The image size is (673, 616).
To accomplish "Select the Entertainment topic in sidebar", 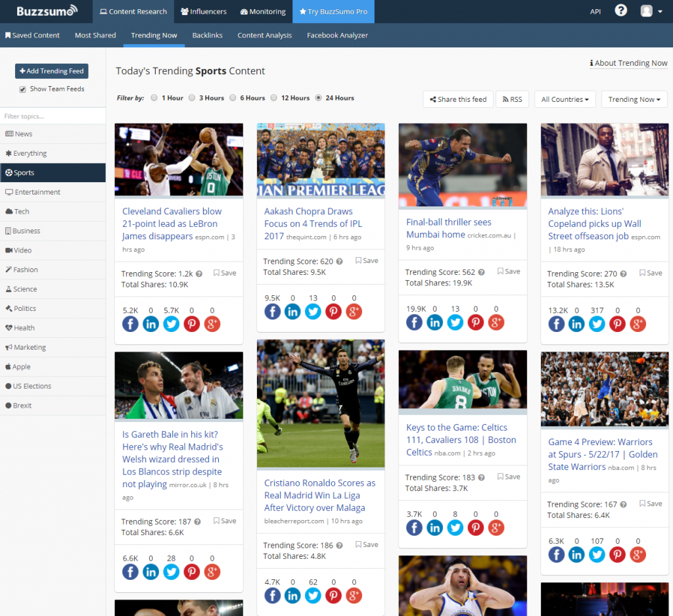I will pos(53,193).
